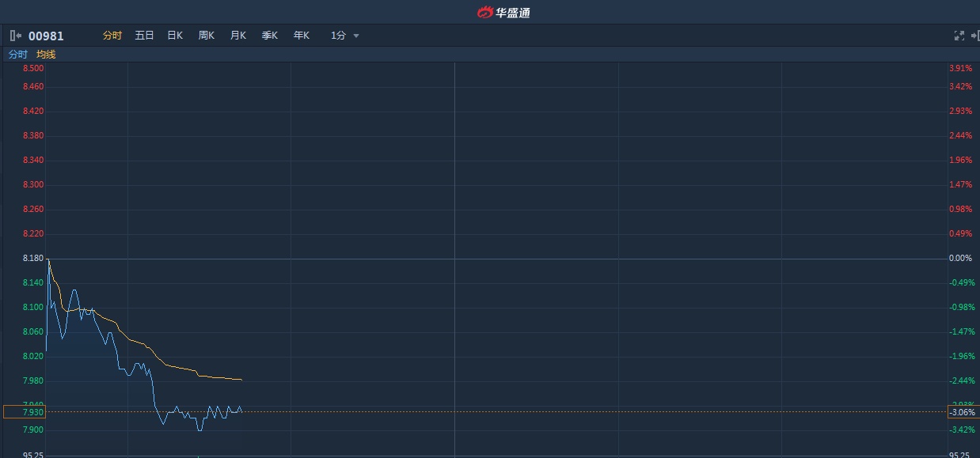Switch to the 五日 chart view
Image resolution: width=980 pixels, height=458 pixels.
coord(144,36)
